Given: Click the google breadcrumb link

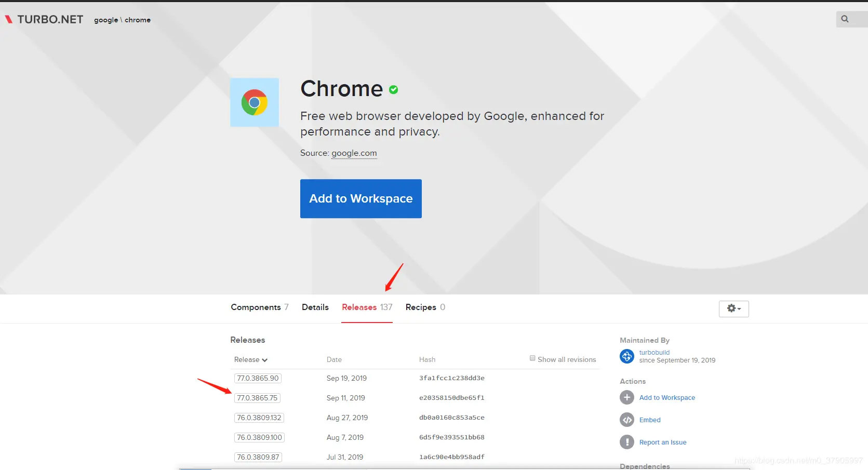Looking at the screenshot, I should [x=106, y=20].
